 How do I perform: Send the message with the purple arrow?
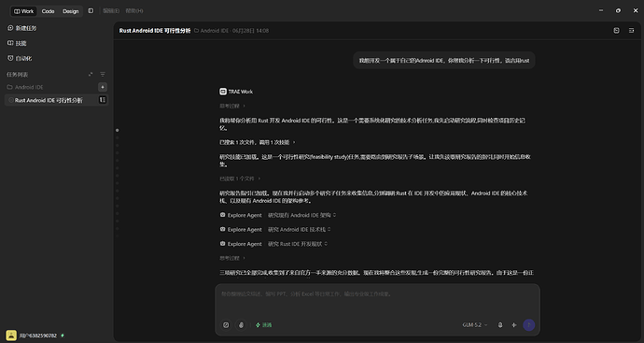click(528, 325)
